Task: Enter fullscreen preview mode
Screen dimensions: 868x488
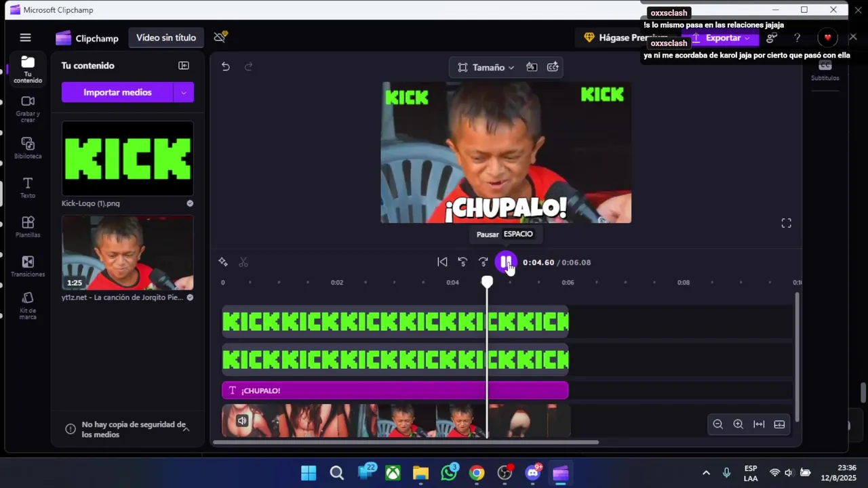Action: [x=786, y=223]
